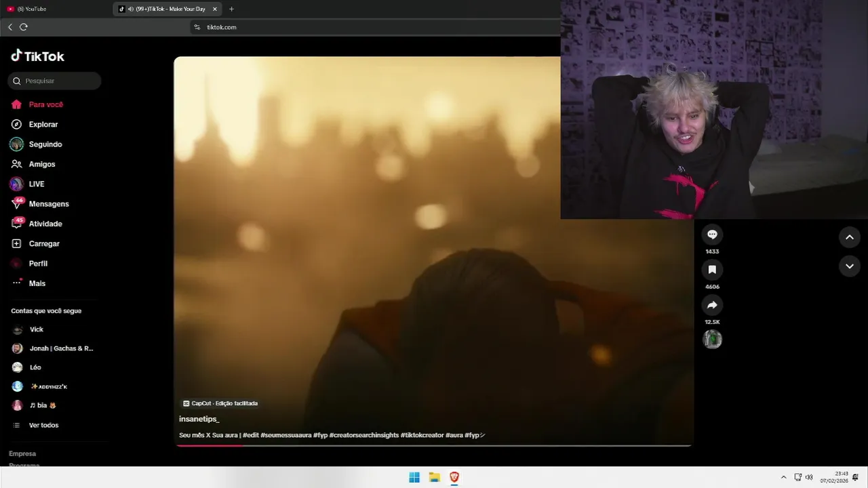
Task: Open File Explorer from taskbar
Action: click(435, 477)
